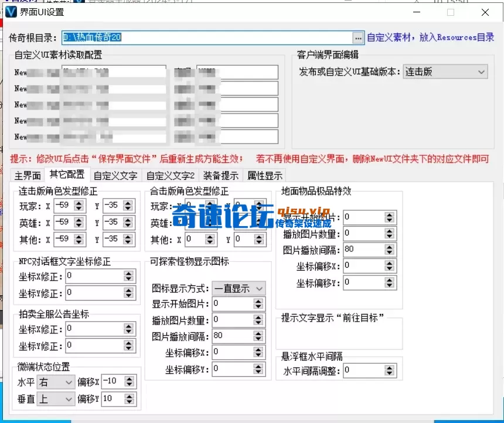
Task: Switch to the 自定义文字2 tab
Action: [170, 175]
